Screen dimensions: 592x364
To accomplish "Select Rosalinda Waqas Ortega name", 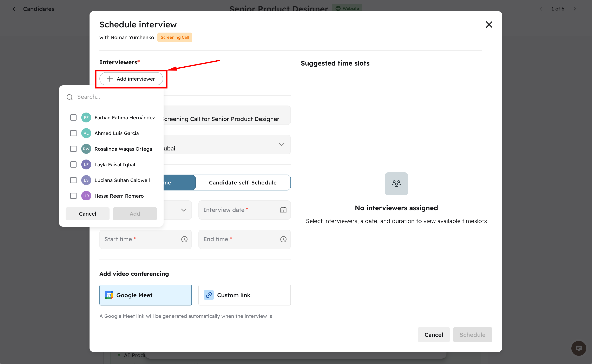I will pos(123,149).
